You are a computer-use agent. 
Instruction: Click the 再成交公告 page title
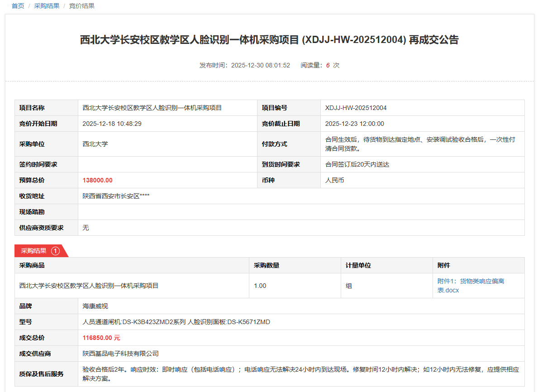coord(269,40)
